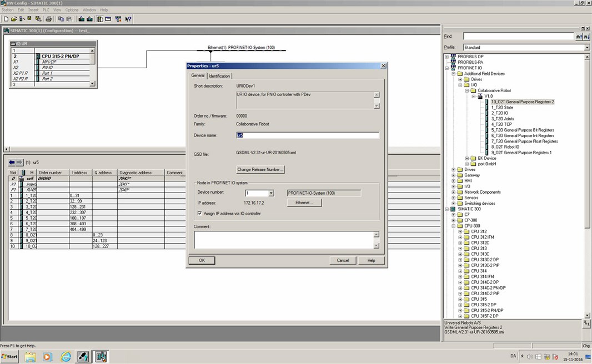Click the Change Release Number button

coord(261,169)
